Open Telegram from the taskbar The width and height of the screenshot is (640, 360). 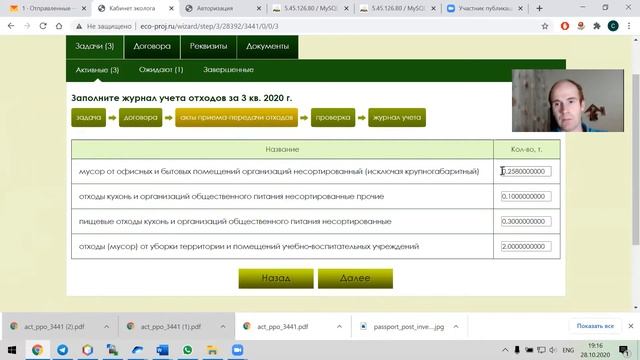click(62, 350)
